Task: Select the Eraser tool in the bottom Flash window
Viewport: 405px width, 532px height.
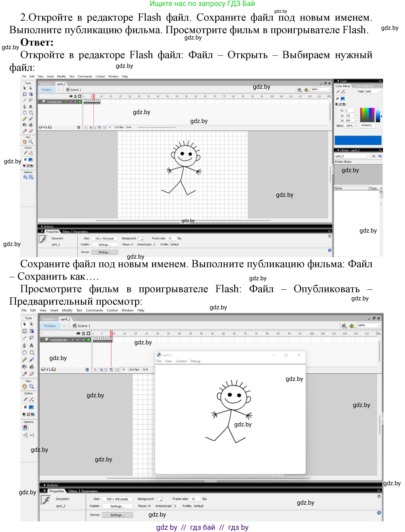Action: point(31,373)
